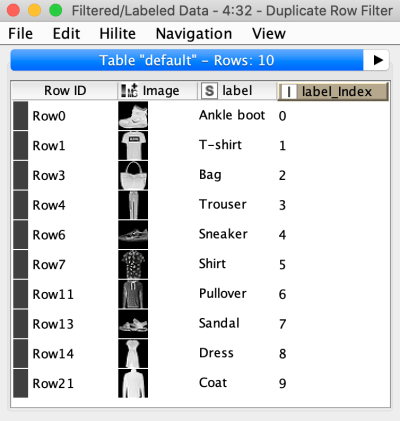Select the Table "default" Rows: 10 tab
Image resolution: width=400 pixels, height=421 pixels.
tap(187, 60)
